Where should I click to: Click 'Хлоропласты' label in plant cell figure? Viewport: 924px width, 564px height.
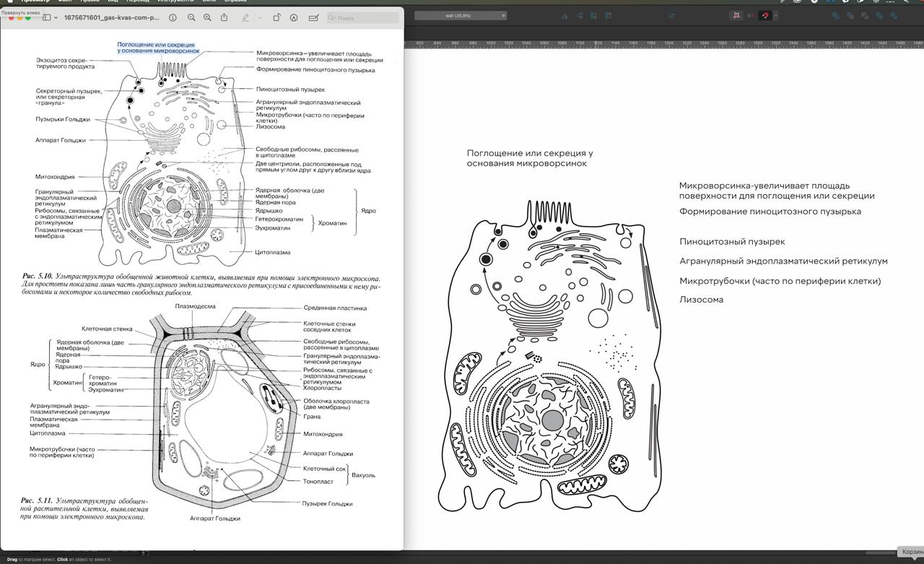click(x=323, y=388)
